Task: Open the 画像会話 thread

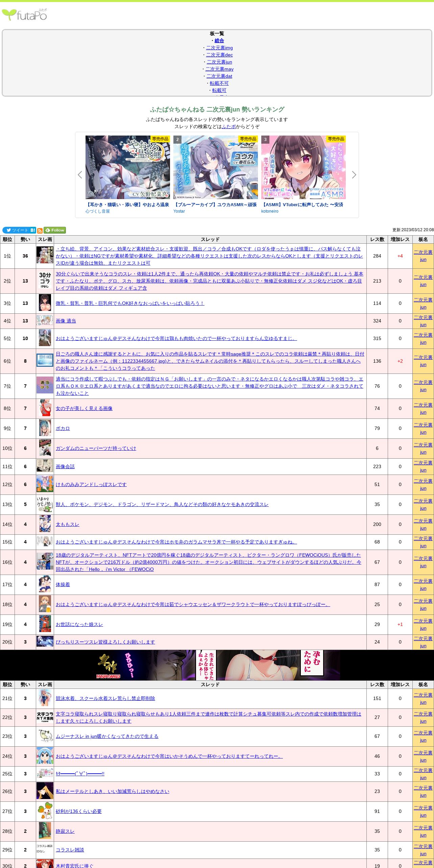Action: point(65,466)
